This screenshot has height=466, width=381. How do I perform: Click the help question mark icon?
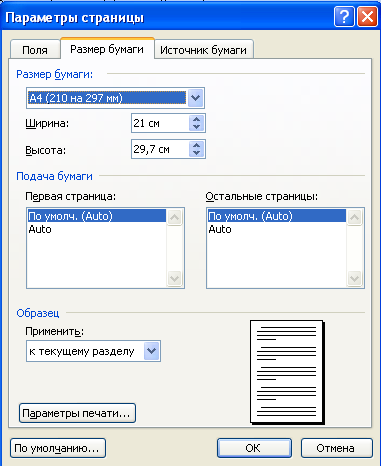pos(344,17)
